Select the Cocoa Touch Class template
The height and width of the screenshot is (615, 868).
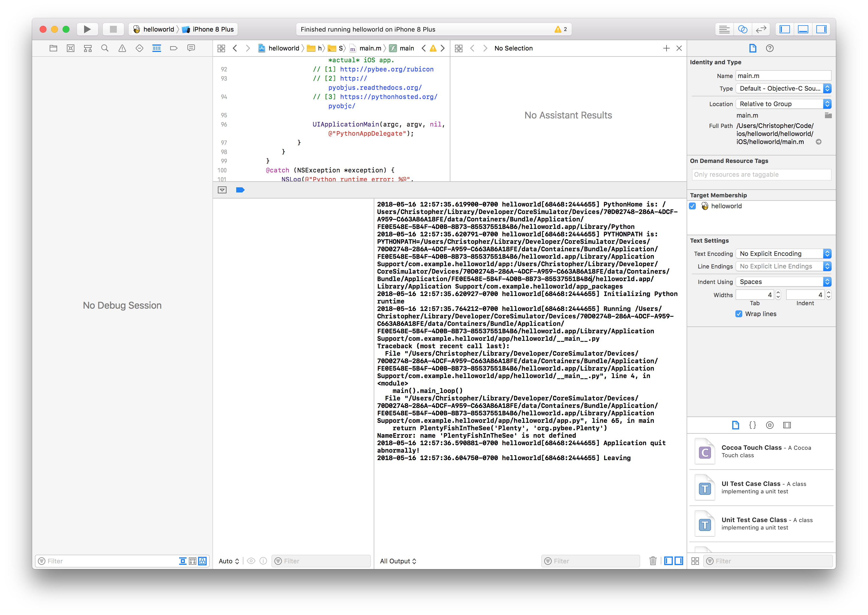(x=761, y=451)
